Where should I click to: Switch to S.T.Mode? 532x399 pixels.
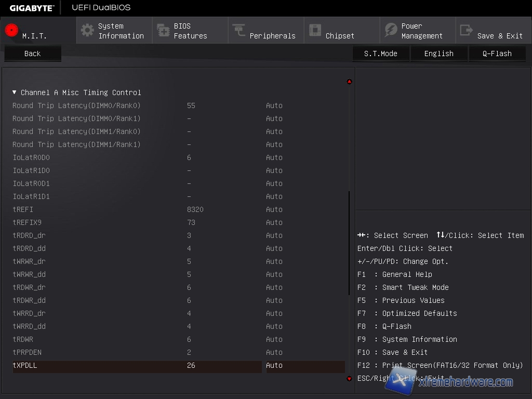click(x=380, y=54)
